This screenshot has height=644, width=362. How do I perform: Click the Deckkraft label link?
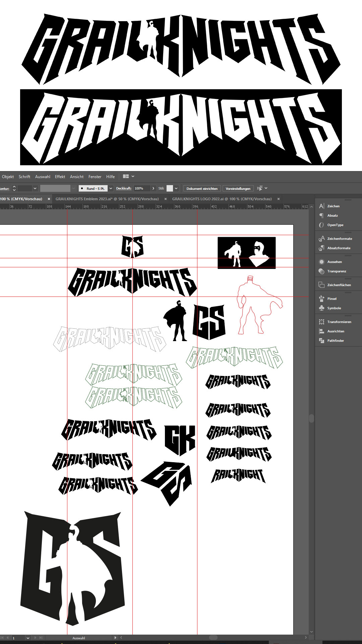point(124,189)
